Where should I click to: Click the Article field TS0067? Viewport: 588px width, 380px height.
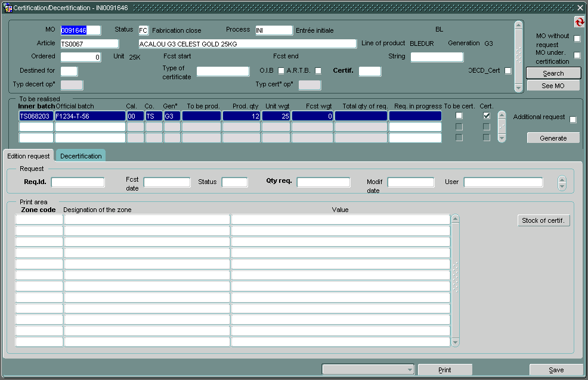(x=89, y=44)
